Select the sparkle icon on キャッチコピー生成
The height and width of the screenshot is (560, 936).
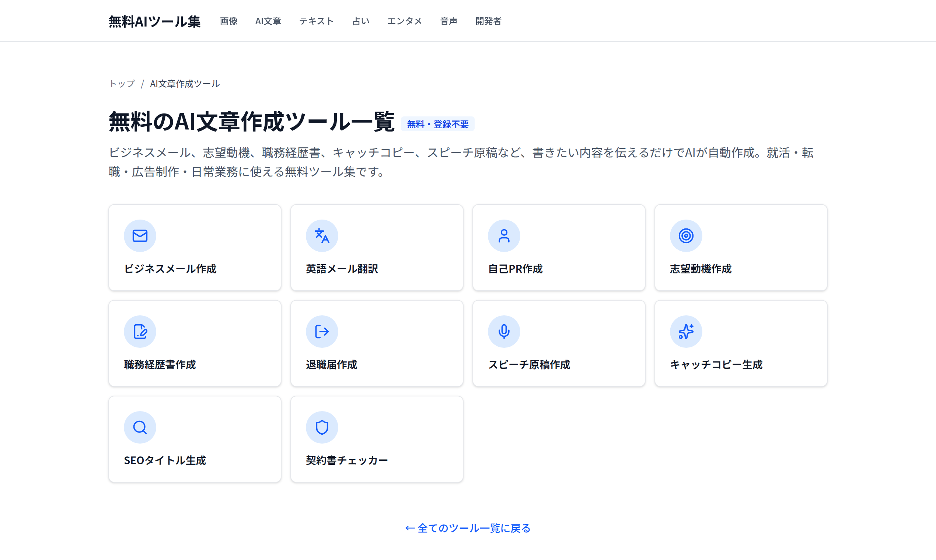click(x=686, y=331)
